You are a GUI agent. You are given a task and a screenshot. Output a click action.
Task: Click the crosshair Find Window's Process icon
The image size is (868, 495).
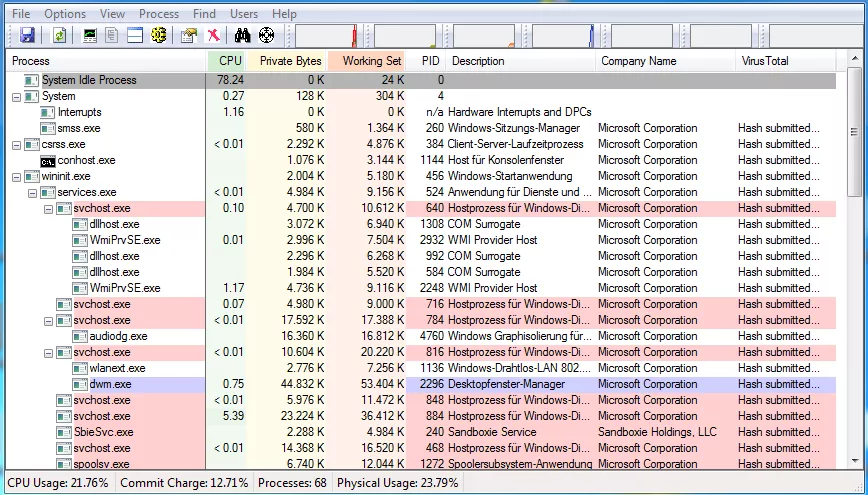[x=266, y=35]
